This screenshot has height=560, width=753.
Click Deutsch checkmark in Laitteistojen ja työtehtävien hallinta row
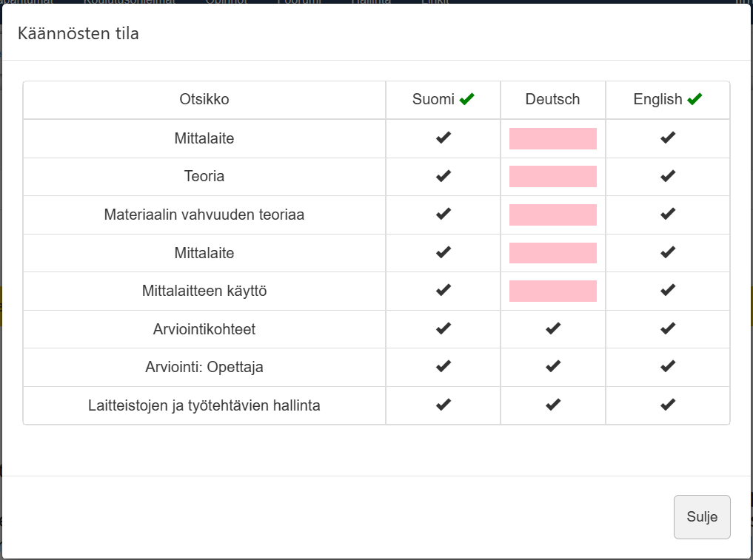(x=553, y=405)
